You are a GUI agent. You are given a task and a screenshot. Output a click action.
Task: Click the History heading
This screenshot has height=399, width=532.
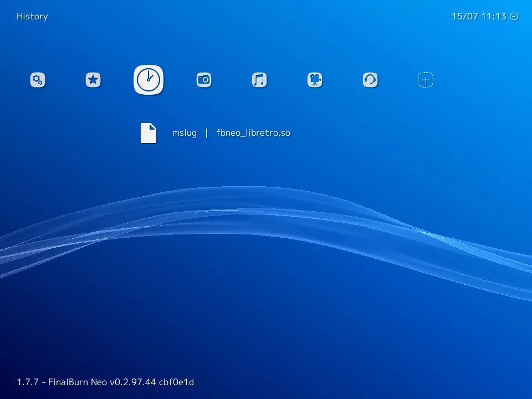click(x=32, y=16)
